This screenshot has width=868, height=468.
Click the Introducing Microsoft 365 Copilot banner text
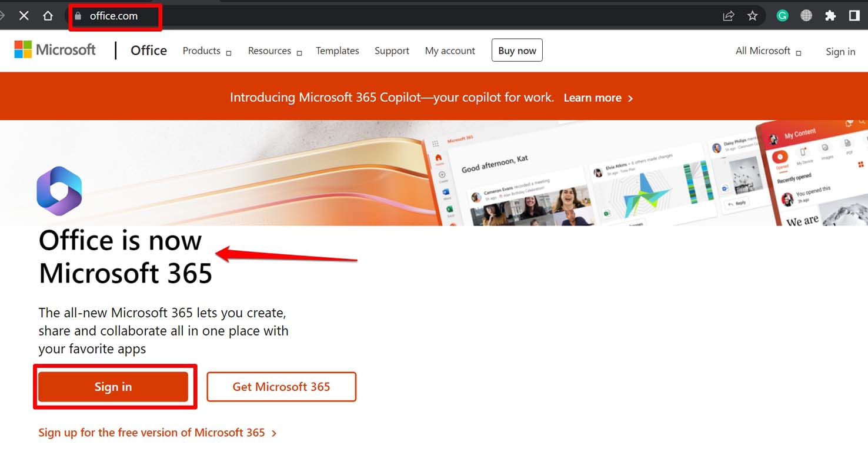pos(392,97)
